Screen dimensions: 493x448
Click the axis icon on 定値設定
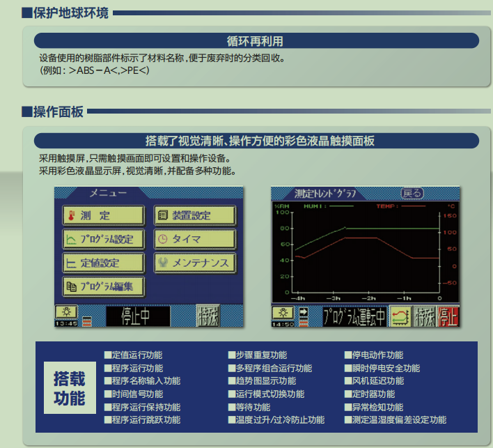pos(71,263)
